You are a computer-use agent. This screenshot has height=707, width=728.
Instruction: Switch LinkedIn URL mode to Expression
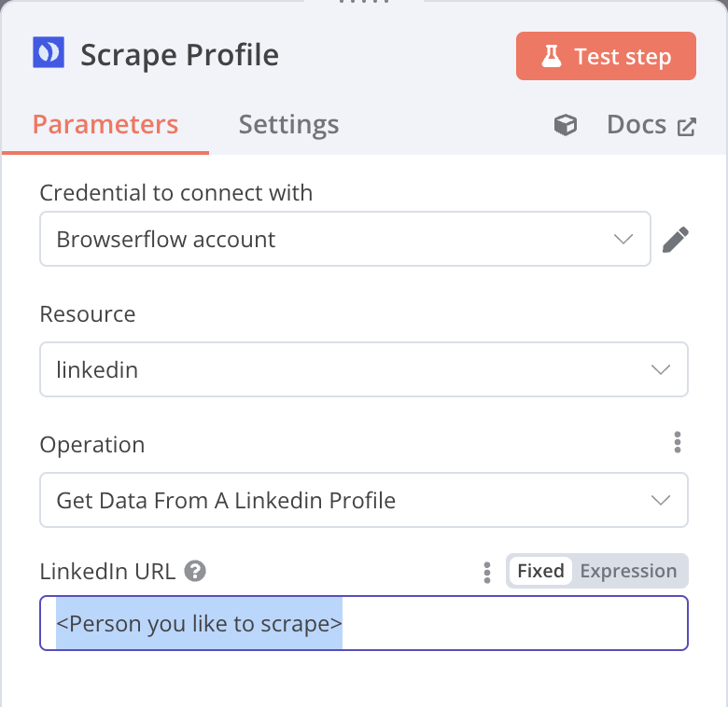click(628, 571)
